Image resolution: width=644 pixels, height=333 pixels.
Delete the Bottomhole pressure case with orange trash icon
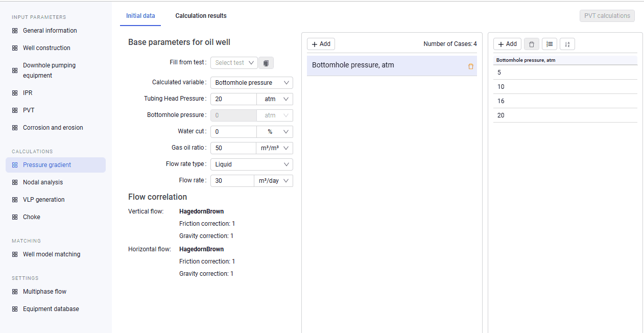(x=471, y=66)
